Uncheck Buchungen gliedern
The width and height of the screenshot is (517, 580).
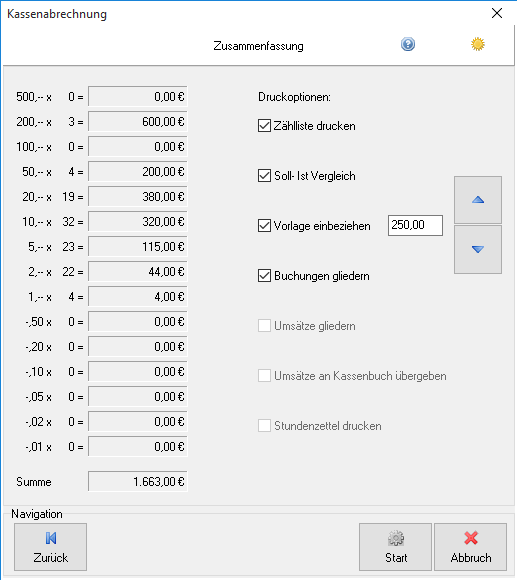(x=264, y=276)
